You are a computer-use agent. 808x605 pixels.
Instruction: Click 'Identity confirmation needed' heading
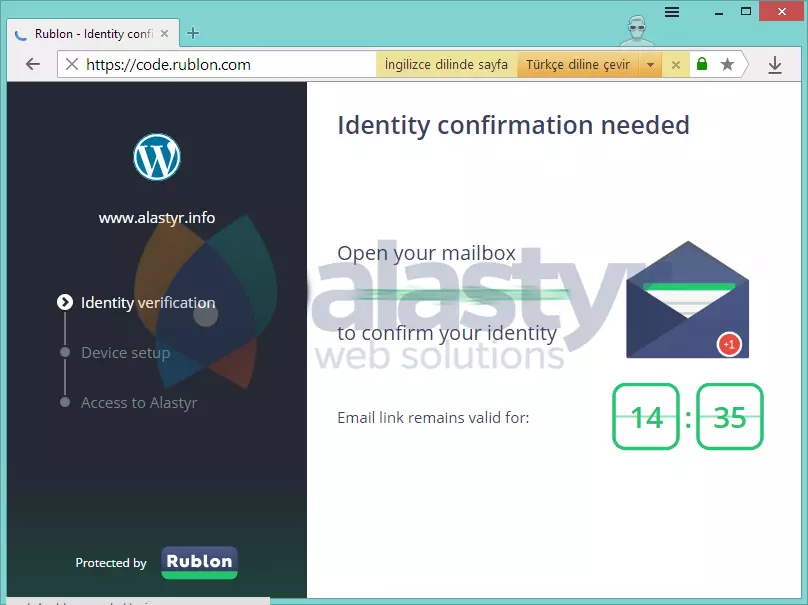513,125
